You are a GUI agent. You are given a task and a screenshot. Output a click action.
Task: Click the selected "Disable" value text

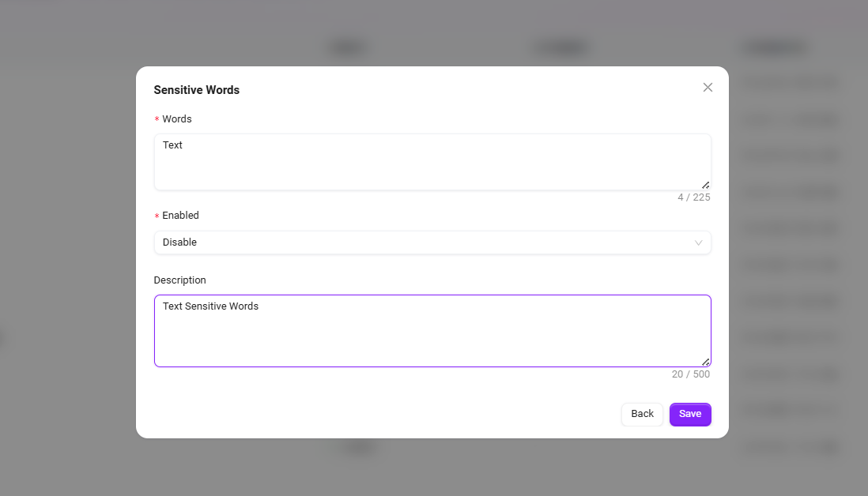(180, 242)
